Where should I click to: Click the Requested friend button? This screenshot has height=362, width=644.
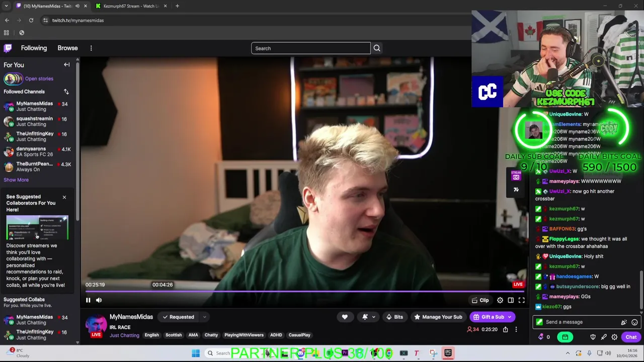(x=178, y=317)
